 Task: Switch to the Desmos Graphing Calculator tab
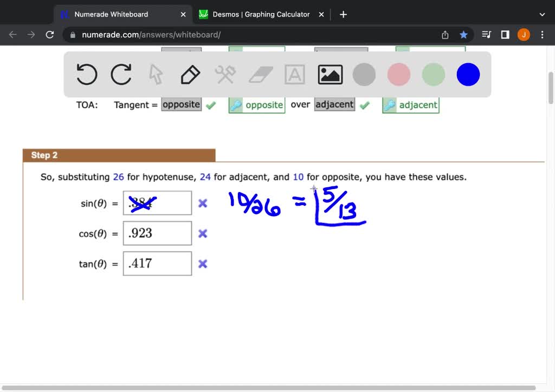tap(260, 14)
